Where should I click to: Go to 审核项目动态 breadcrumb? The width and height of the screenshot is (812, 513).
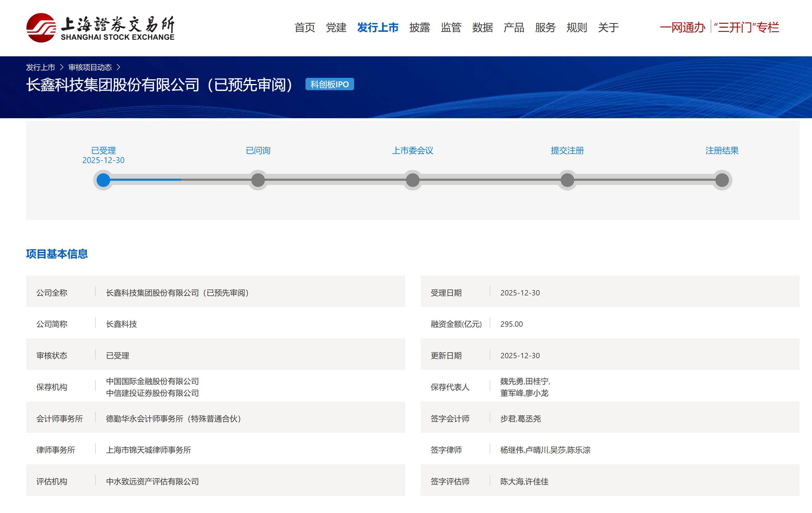point(90,68)
